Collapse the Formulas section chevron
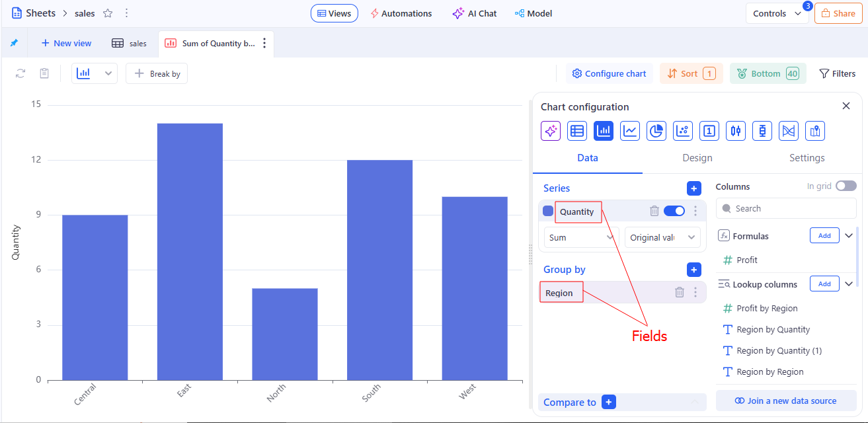 coord(849,236)
